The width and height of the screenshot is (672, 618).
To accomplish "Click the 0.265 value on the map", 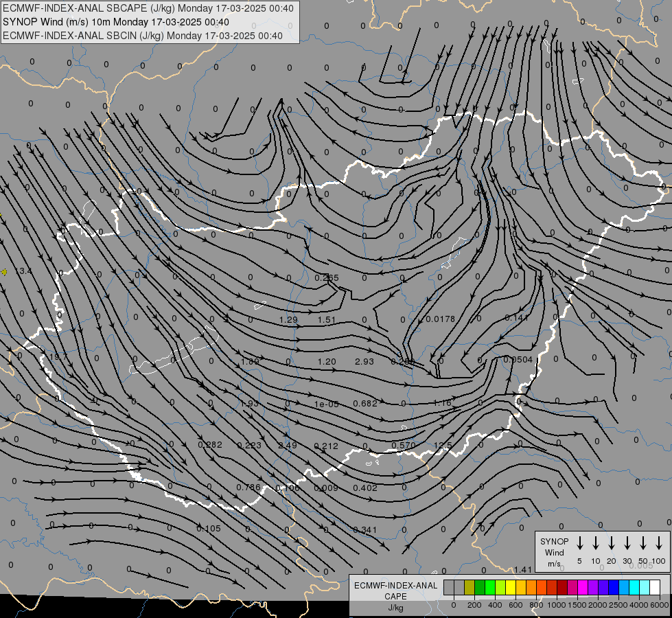I will (x=327, y=278).
